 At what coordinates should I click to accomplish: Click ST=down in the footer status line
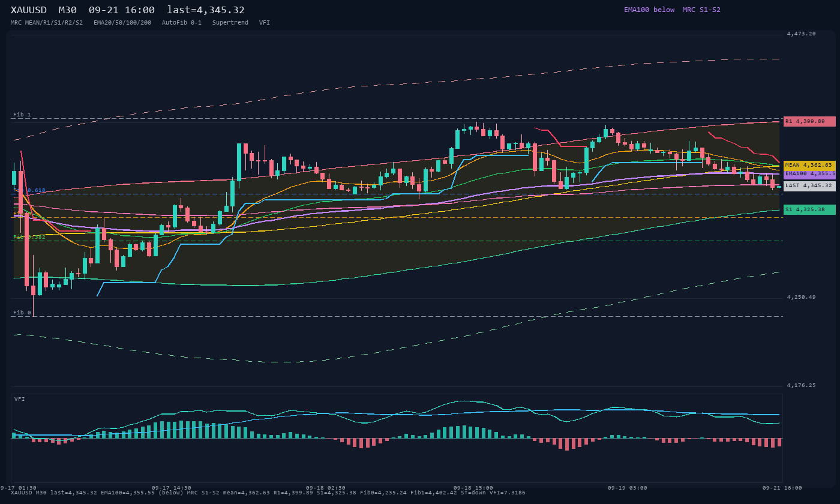[x=474, y=493]
